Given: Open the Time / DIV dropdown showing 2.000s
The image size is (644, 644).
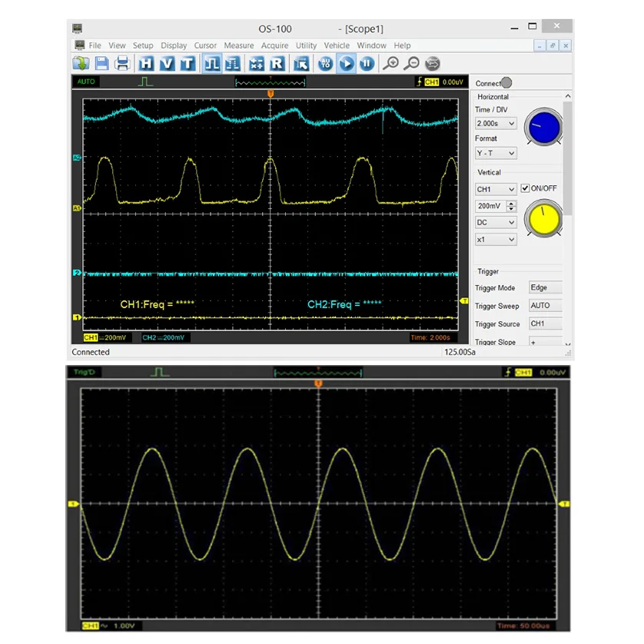Looking at the screenshot, I should pyautogui.click(x=496, y=123).
